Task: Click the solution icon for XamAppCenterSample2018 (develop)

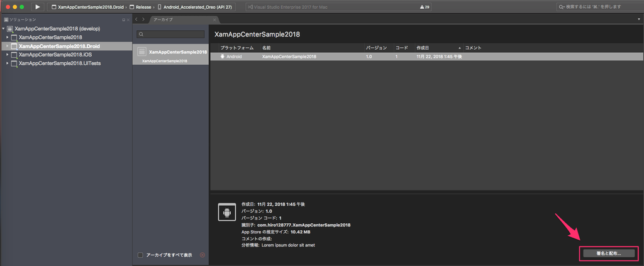Action: coord(10,29)
